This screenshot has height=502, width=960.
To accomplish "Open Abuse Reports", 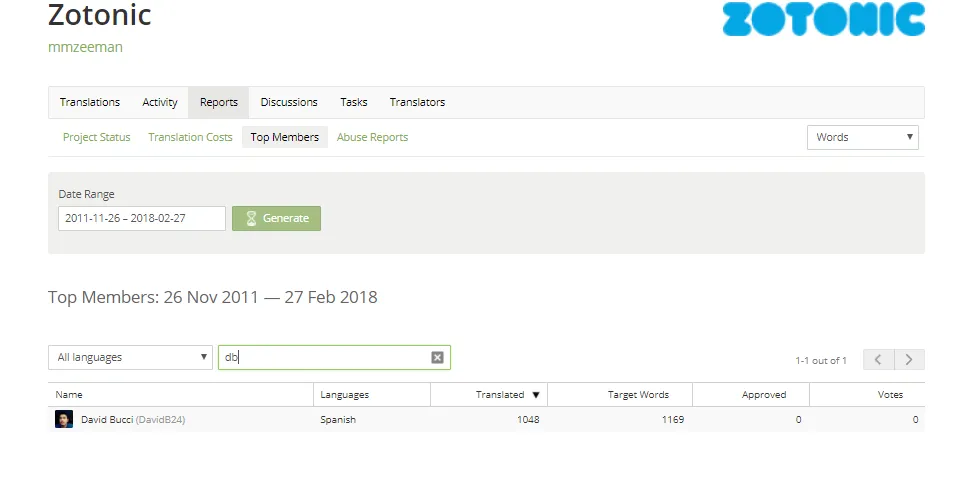I will [x=372, y=137].
